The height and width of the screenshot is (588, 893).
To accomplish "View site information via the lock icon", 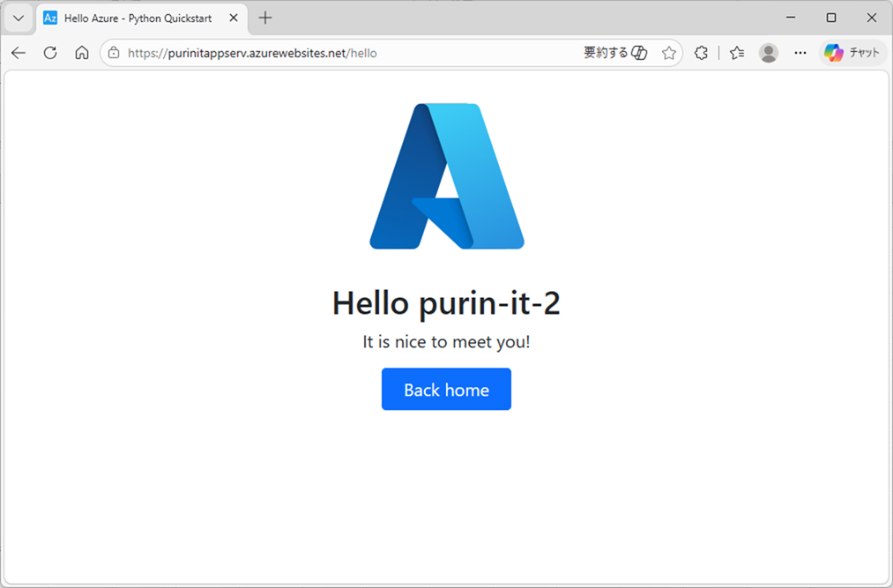I will pyautogui.click(x=114, y=53).
